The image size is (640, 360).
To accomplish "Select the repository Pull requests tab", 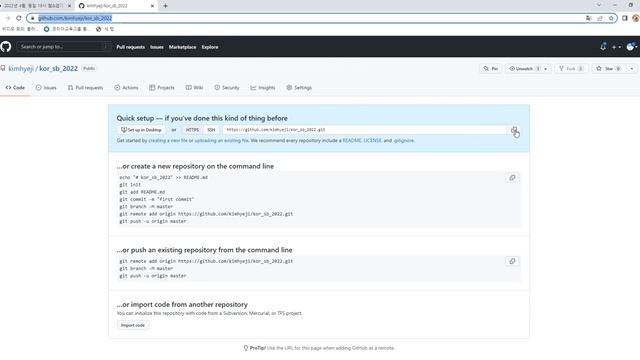I will coord(85,88).
